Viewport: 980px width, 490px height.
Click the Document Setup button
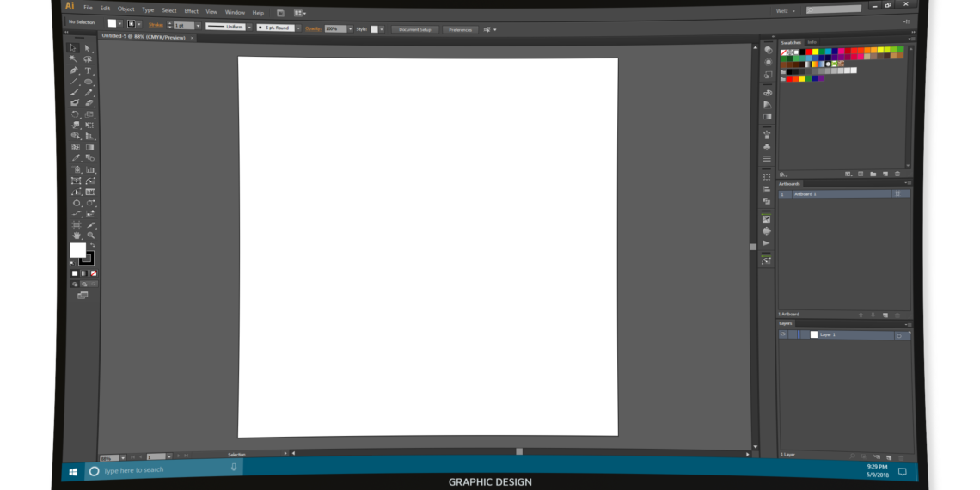(x=415, y=29)
